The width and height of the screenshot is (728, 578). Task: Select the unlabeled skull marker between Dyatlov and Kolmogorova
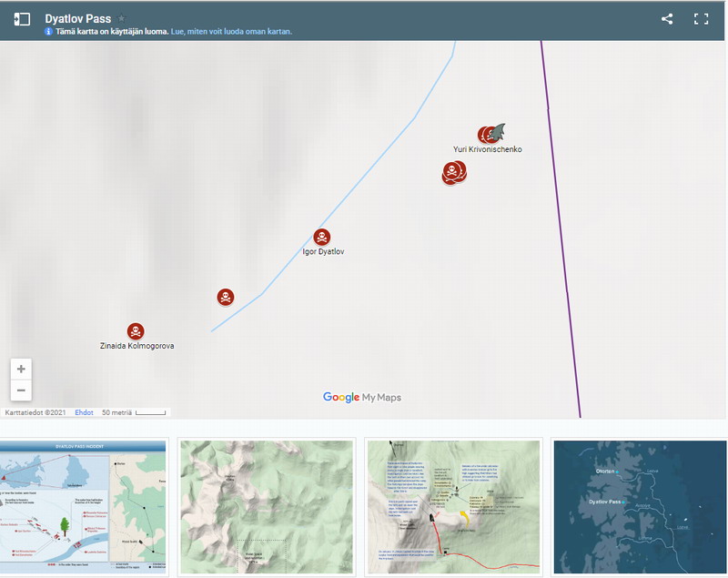(x=226, y=297)
